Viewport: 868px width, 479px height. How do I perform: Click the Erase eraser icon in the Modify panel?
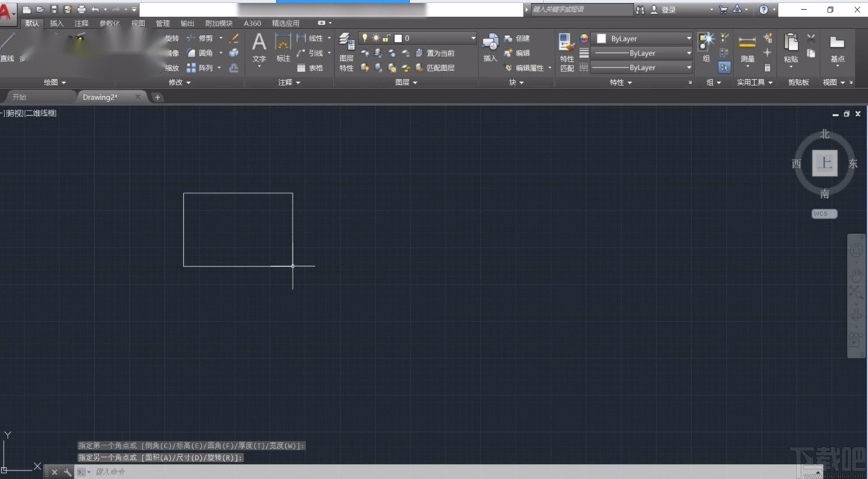234,38
